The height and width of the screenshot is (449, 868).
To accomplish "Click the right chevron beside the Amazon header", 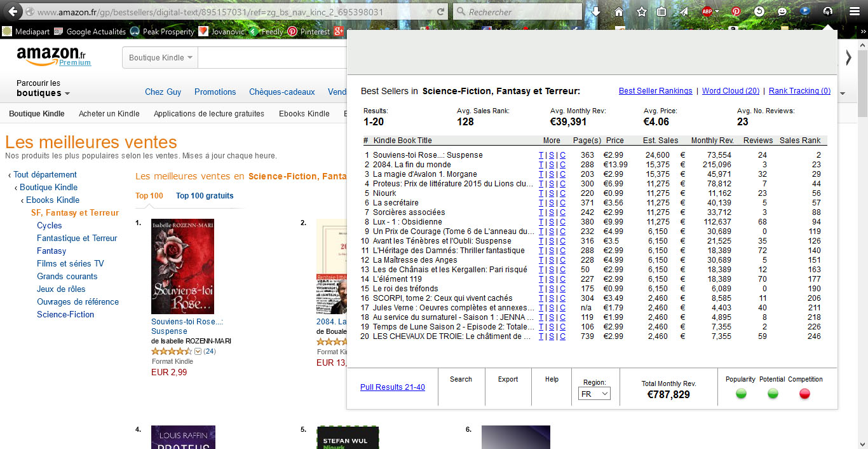I will click(848, 57).
